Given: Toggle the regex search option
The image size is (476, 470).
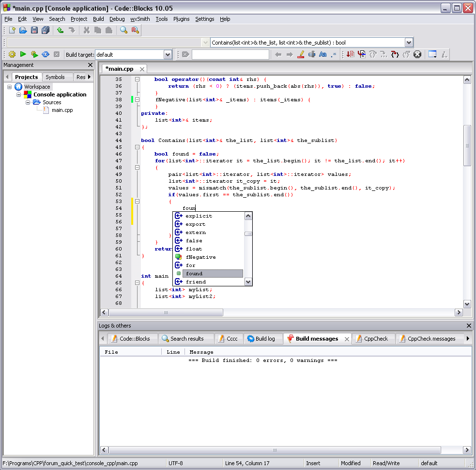Looking at the screenshot, I should [334, 55].
